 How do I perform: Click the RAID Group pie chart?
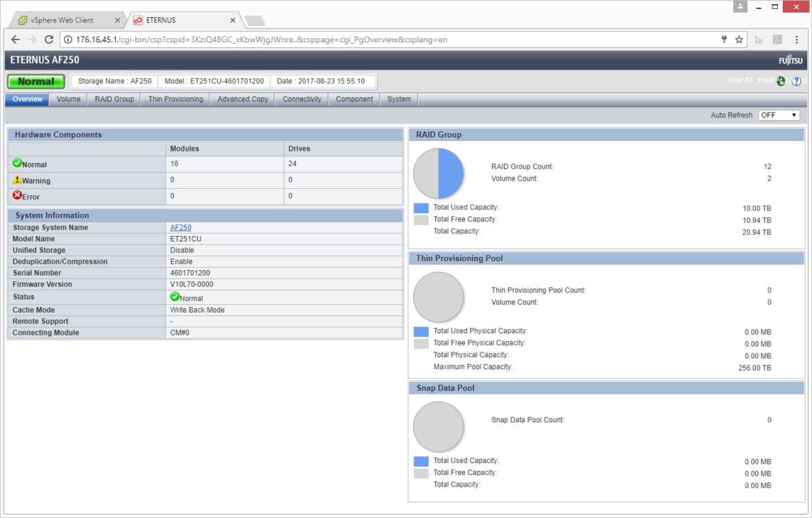click(x=438, y=173)
